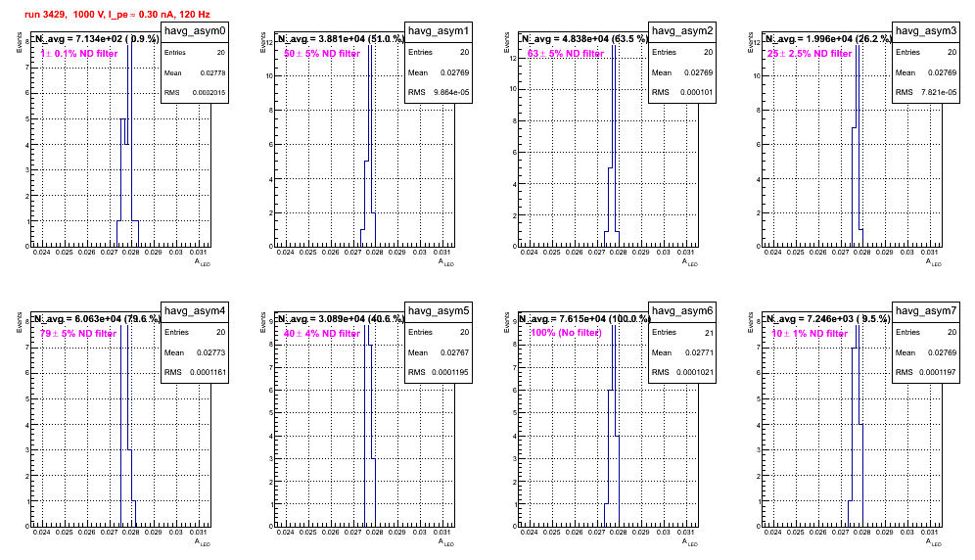Click the Events y-axis title of havg_asym0
This screenshot has height=560, width=975.
tap(20, 42)
